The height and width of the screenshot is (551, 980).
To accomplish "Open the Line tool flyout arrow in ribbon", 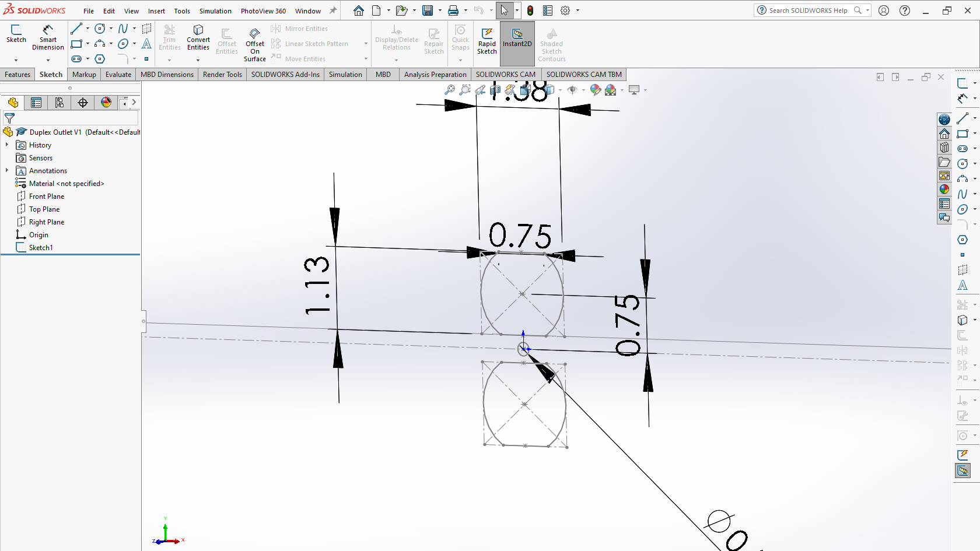I will (x=87, y=29).
